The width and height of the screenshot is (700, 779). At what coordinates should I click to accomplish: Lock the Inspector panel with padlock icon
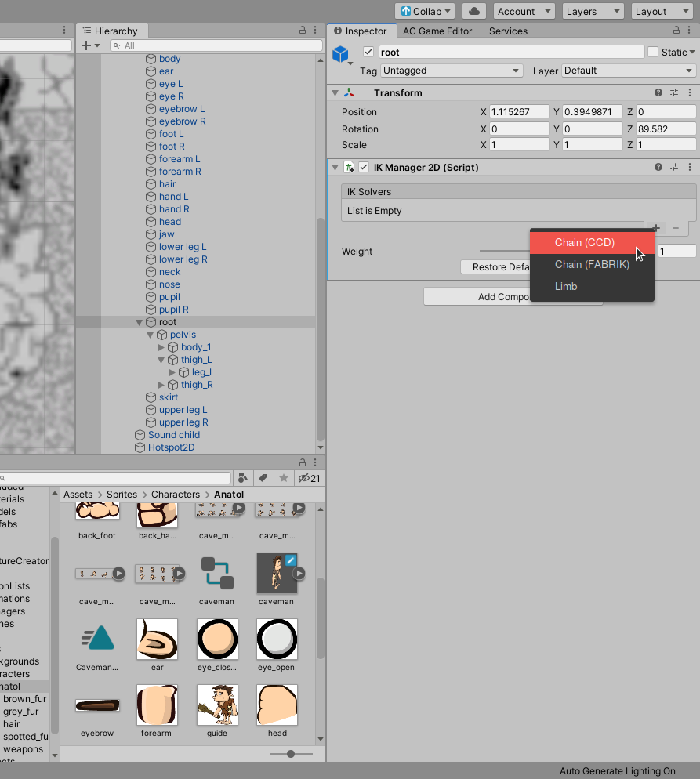[x=676, y=31]
